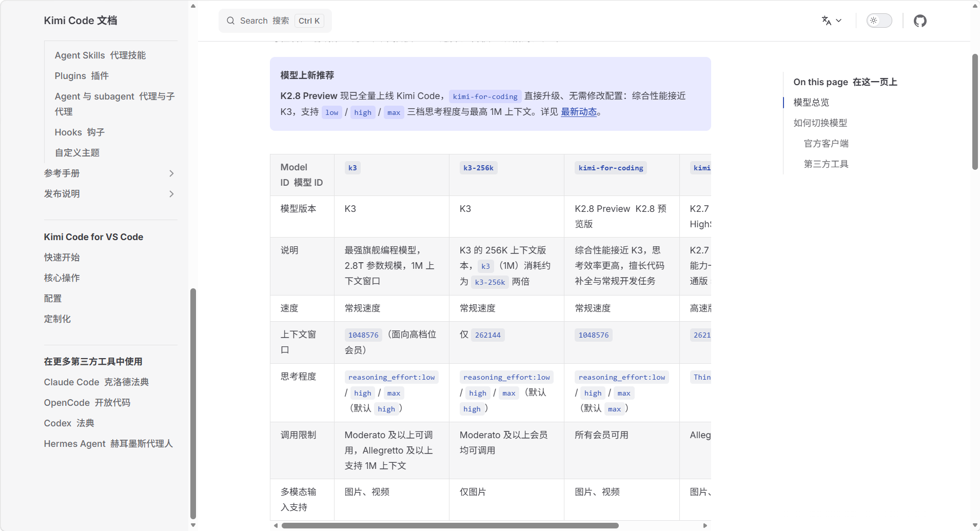
Task: Click the 262144 context window value
Action: coord(488,335)
